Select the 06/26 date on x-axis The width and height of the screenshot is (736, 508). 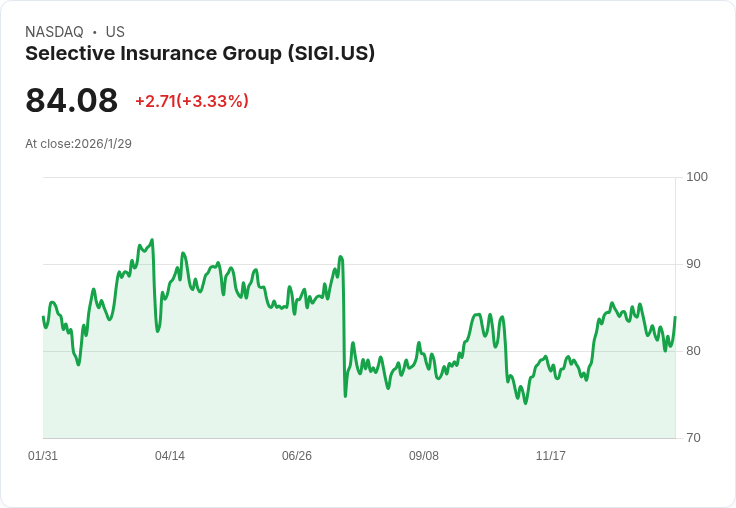coord(297,456)
